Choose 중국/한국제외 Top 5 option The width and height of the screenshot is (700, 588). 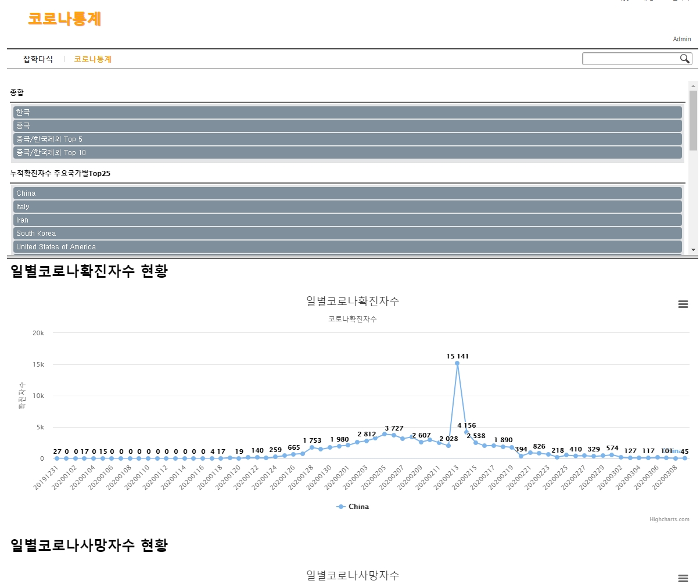[347, 139]
